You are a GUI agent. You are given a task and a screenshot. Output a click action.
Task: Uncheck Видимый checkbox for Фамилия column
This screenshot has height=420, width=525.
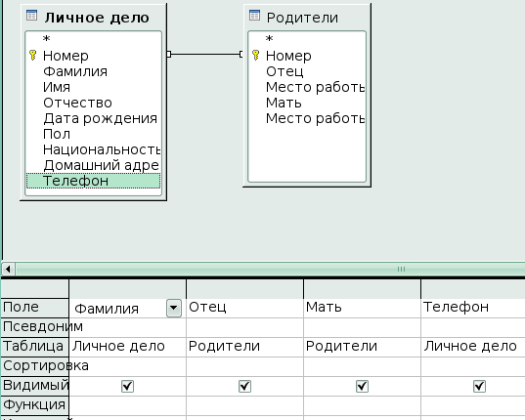(127, 386)
